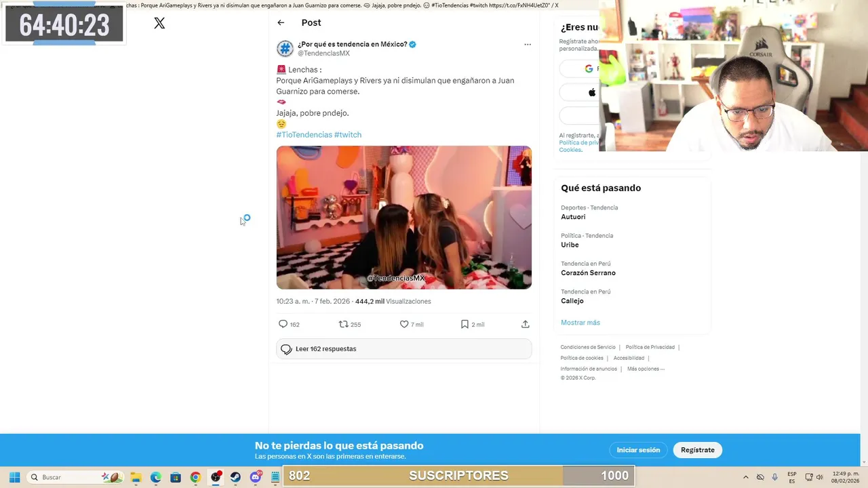The width and height of the screenshot is (868, 488).
Task: Click the Apple sign-up button
Action: point(579,92)
